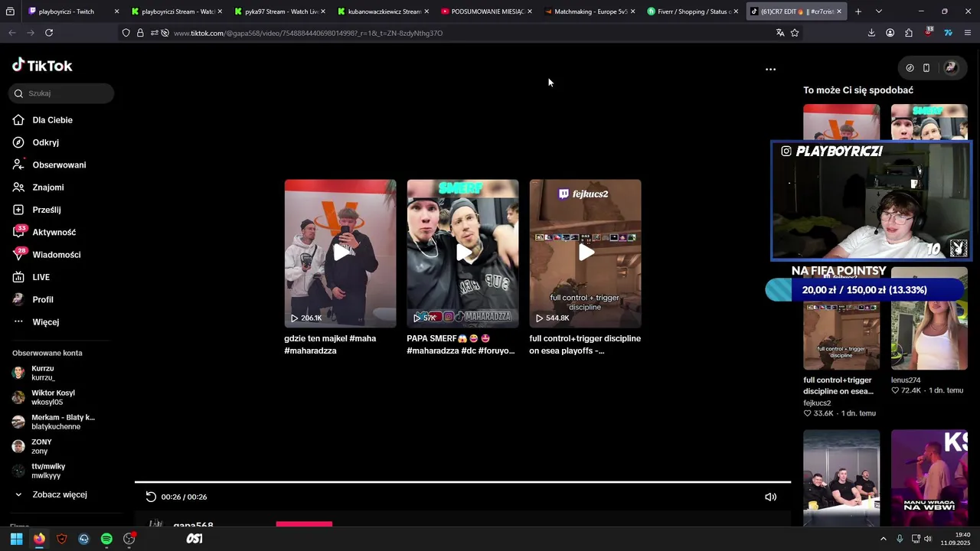This screenshot has height=551, width=980.
Task: Click the lenus274 creator name
Action: (906, 380)
